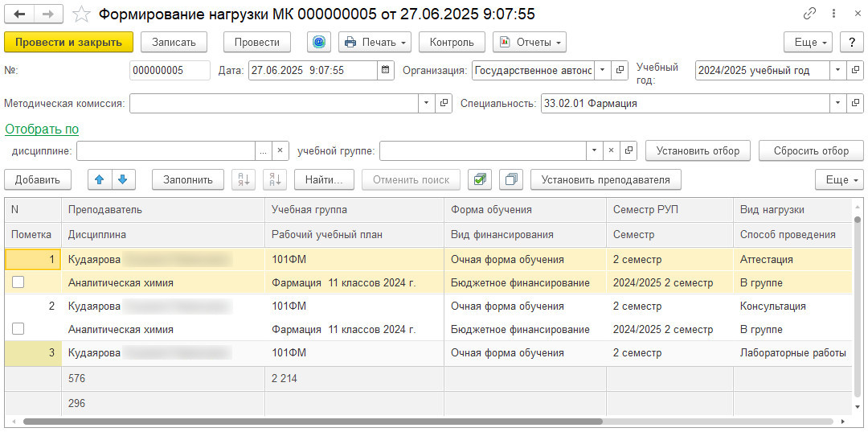The height and width of the screenshot is (432, 868).
Task: Open Организация record in new window icon
Action: coord(620,70)
